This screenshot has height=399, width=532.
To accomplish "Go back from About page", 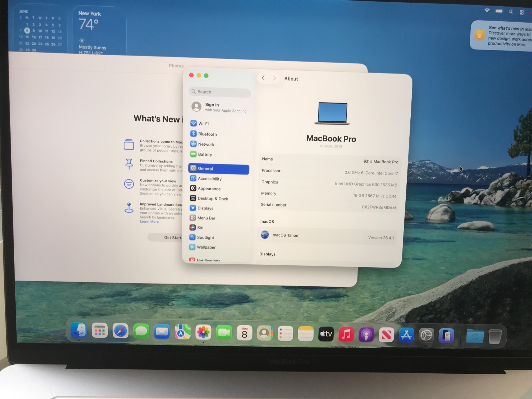I will point(263,78).
